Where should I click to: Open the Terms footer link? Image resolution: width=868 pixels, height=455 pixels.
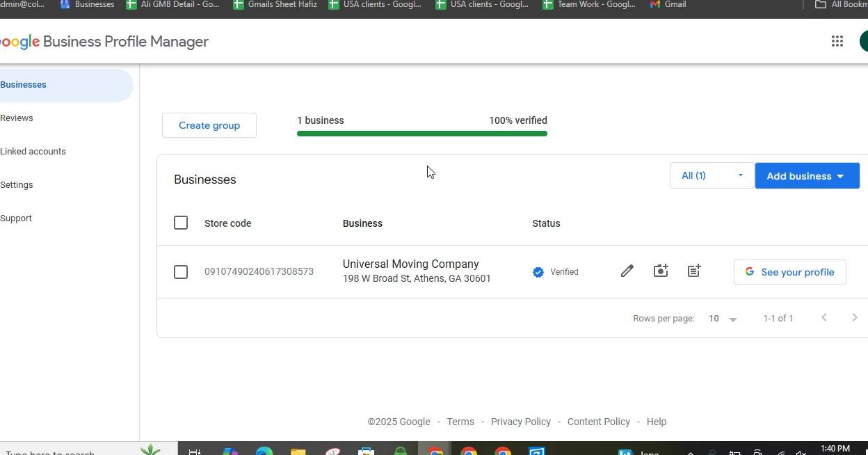(x=460, y=422)
